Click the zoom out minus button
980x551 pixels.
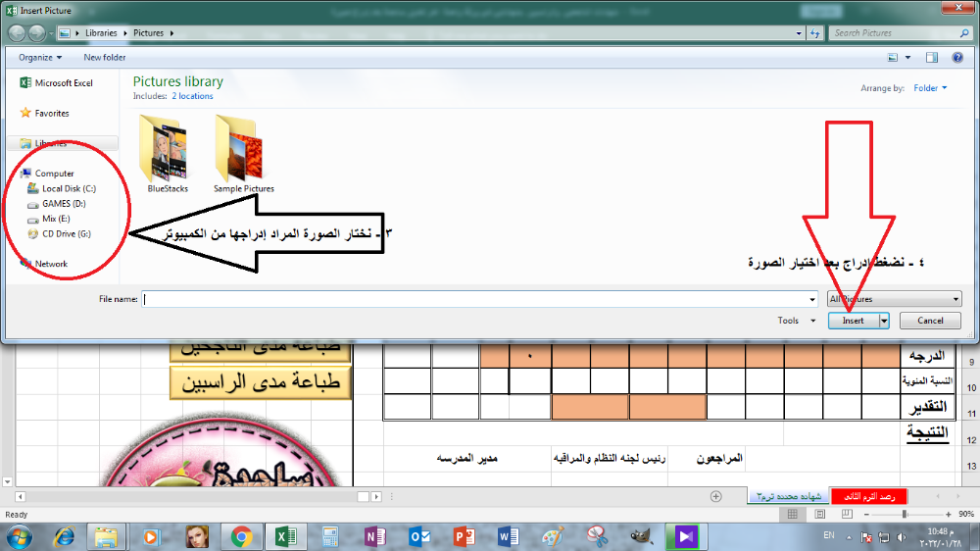coord(866,514)
